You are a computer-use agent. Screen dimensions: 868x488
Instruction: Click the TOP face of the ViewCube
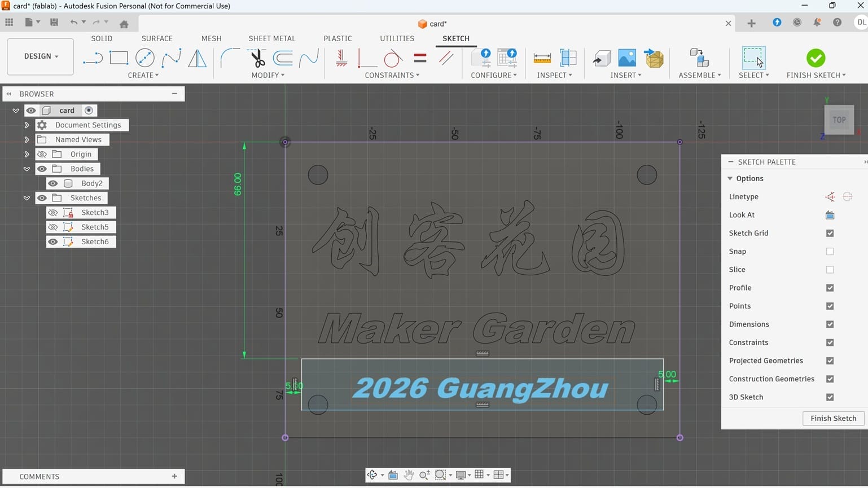pos(839,120)
